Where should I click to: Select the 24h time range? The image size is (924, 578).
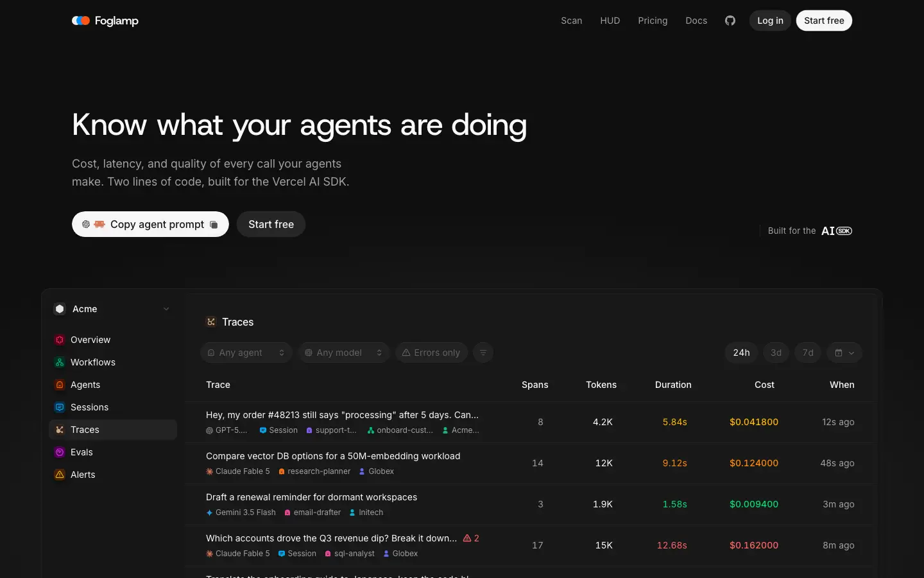pos(741,353)
